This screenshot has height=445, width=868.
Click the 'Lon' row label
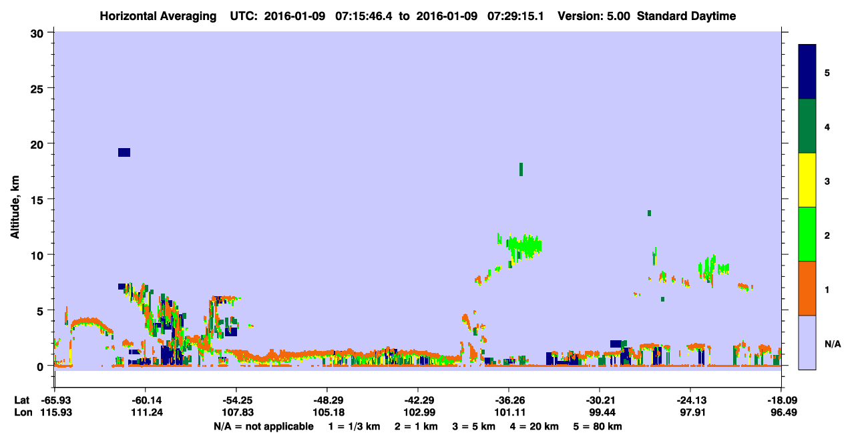[x=22, y=413]
